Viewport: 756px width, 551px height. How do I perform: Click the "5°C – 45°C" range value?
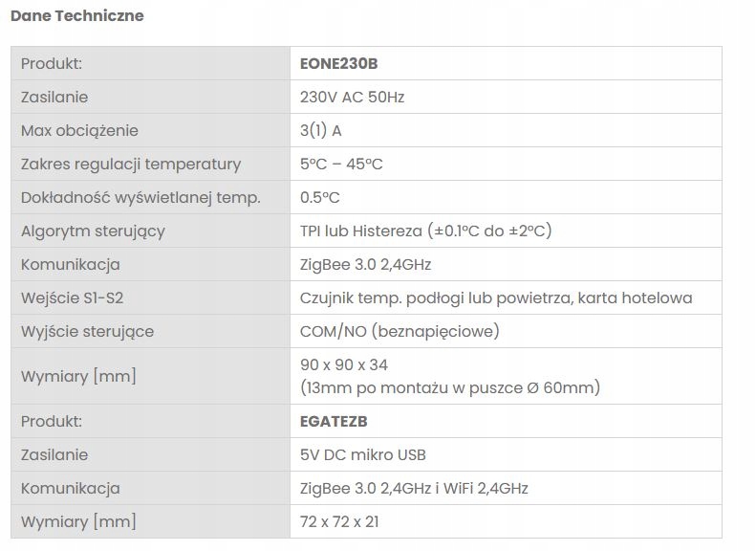(341, 164)
